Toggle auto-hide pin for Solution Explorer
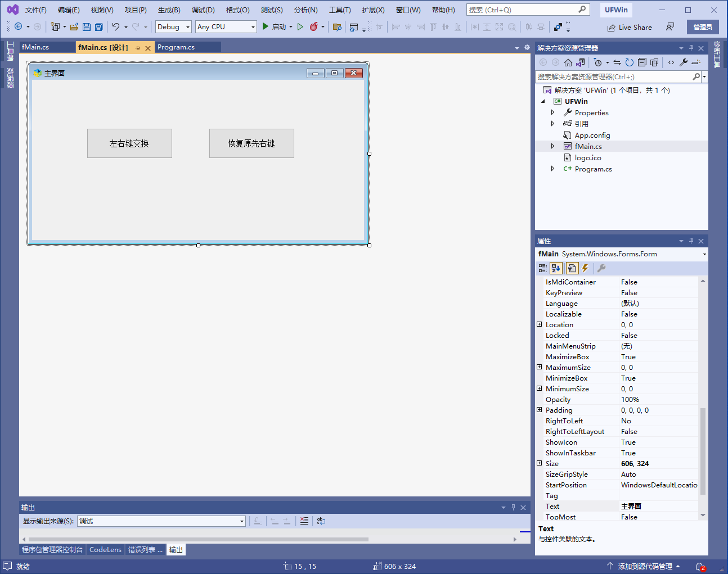 [691, 48]
